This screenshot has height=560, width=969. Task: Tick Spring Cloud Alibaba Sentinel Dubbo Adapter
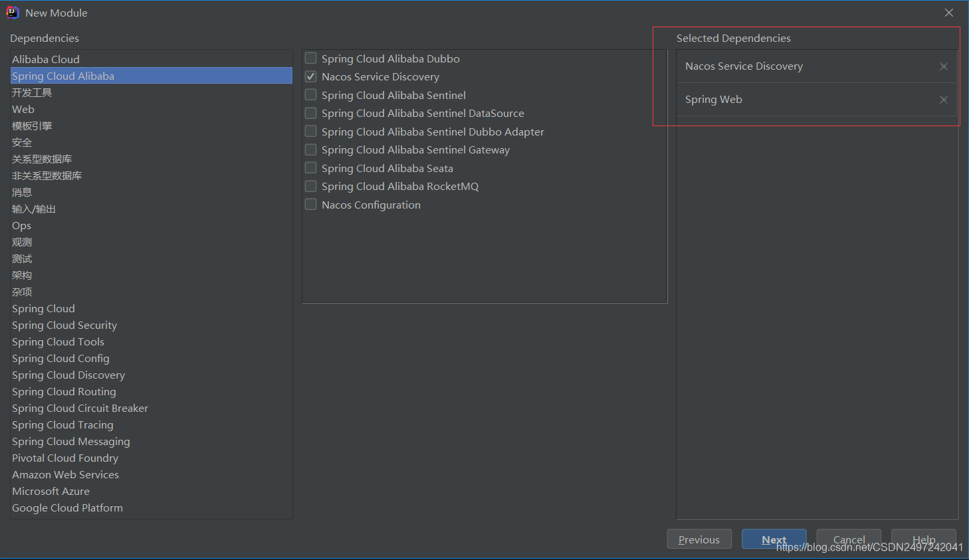(310, 132)
